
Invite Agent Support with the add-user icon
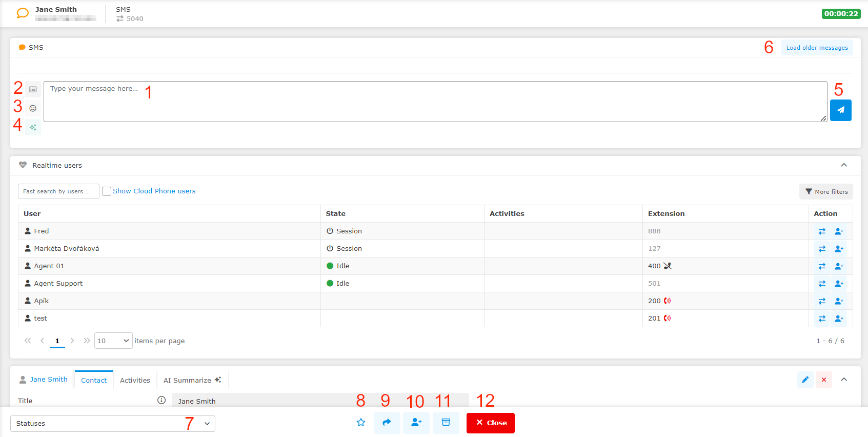(839, 284)
